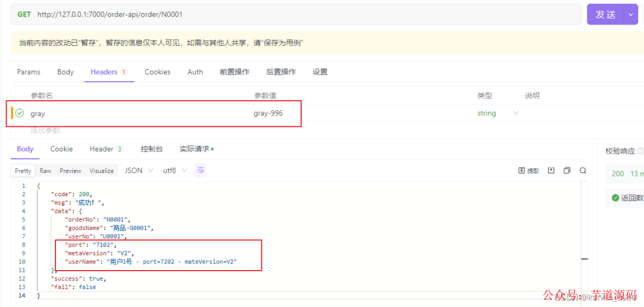This screenshot has width=644, height=307.
Task: Click the "code": 200 line
Action: point(72,194)
